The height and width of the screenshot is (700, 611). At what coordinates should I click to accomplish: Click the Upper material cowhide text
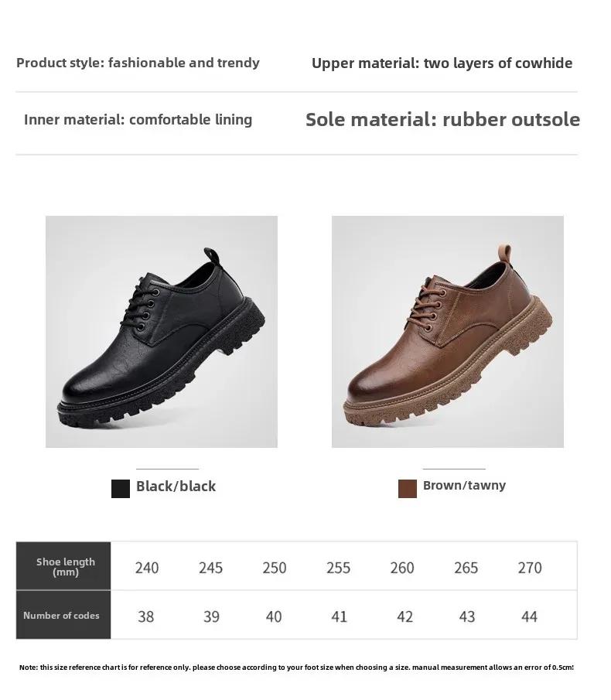click(442, 63)
